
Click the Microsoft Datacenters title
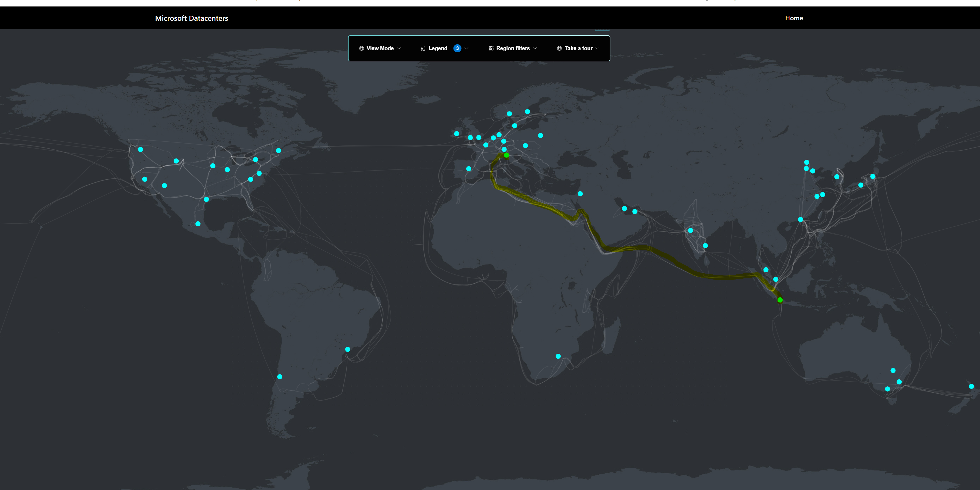[191, 18]
